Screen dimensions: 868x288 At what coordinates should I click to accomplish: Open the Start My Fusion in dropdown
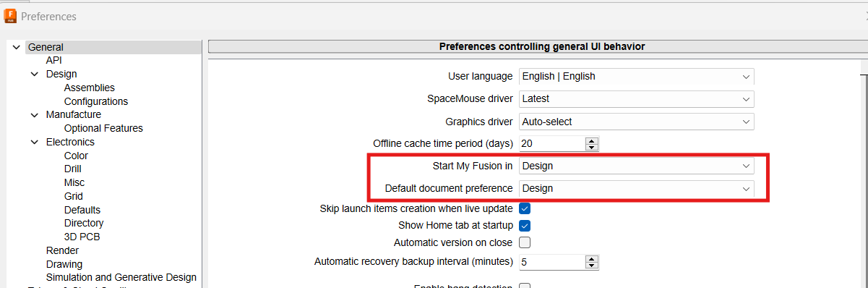click(636, 166)
